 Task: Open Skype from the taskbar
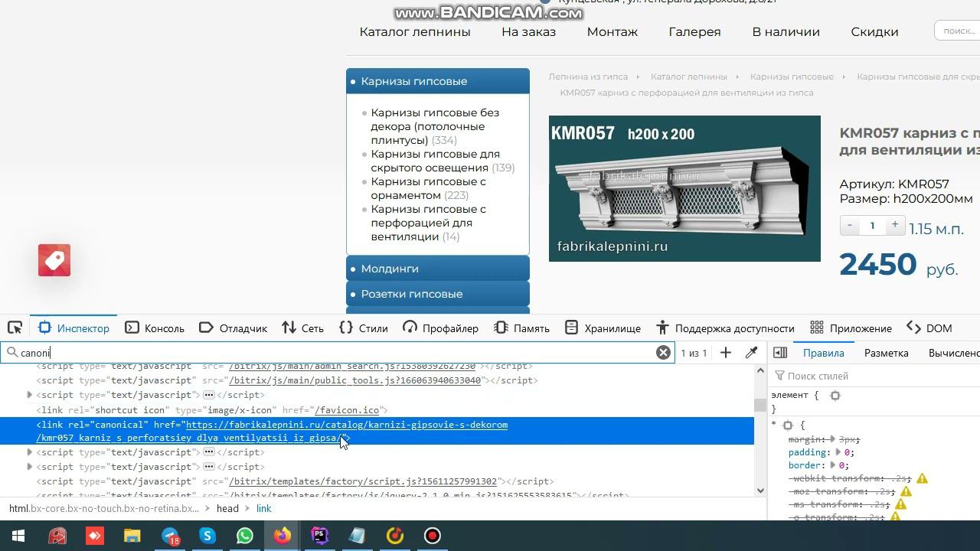207,536
